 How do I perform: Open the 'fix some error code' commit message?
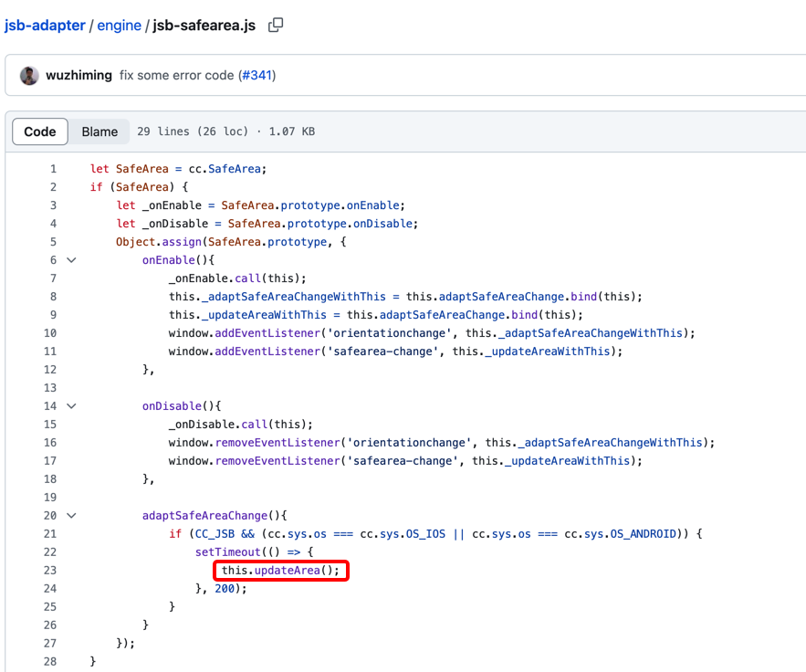pyautogui.click(x=176, y=75)
